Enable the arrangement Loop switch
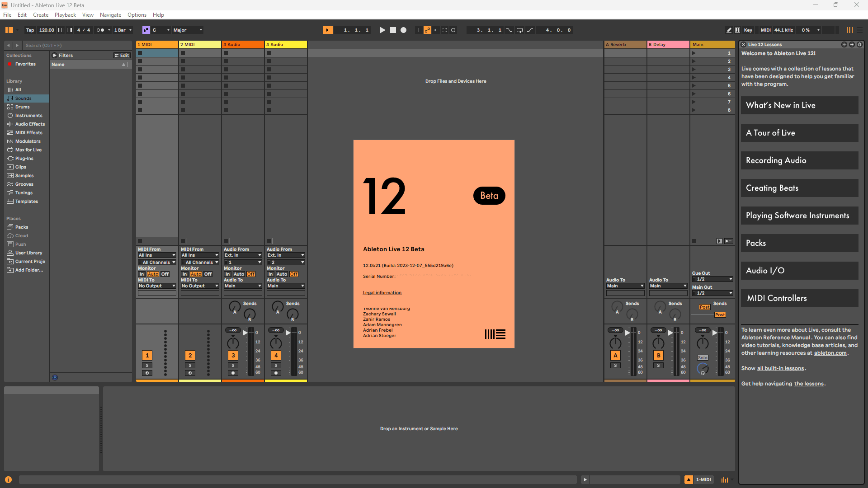 coord(519,30)
